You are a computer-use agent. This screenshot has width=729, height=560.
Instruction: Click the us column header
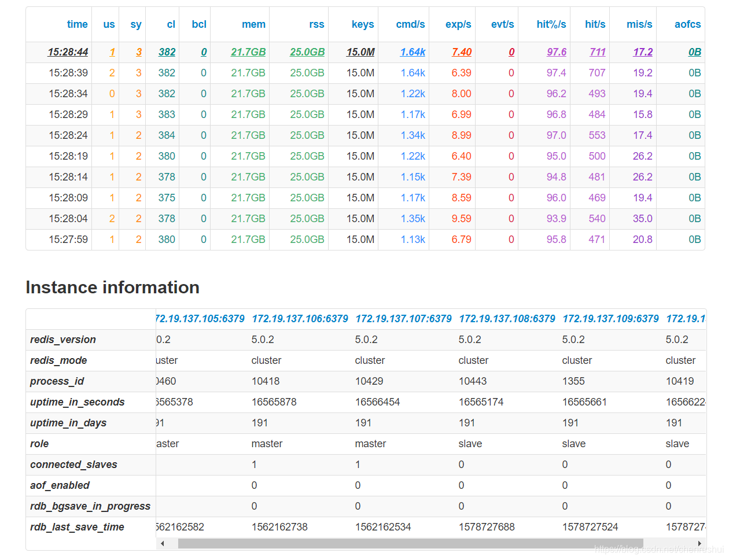point(109,24)
